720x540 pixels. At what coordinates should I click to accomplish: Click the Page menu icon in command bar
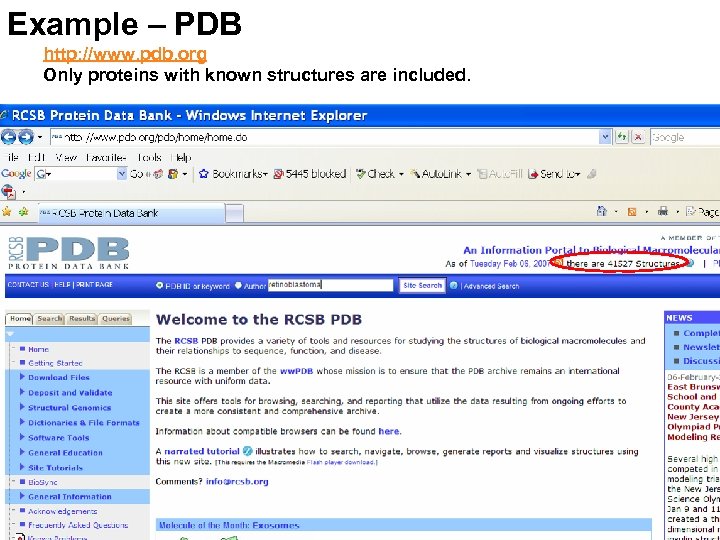tap(690, 212)
